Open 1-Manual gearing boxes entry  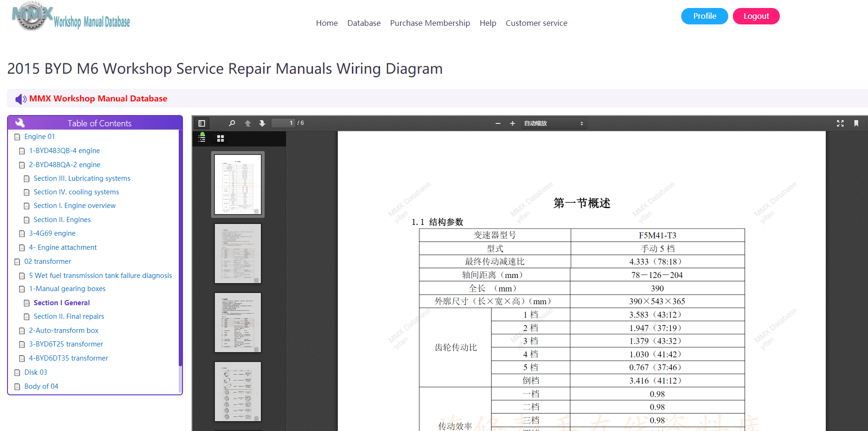pyautogui.click(x=67, y=289)
